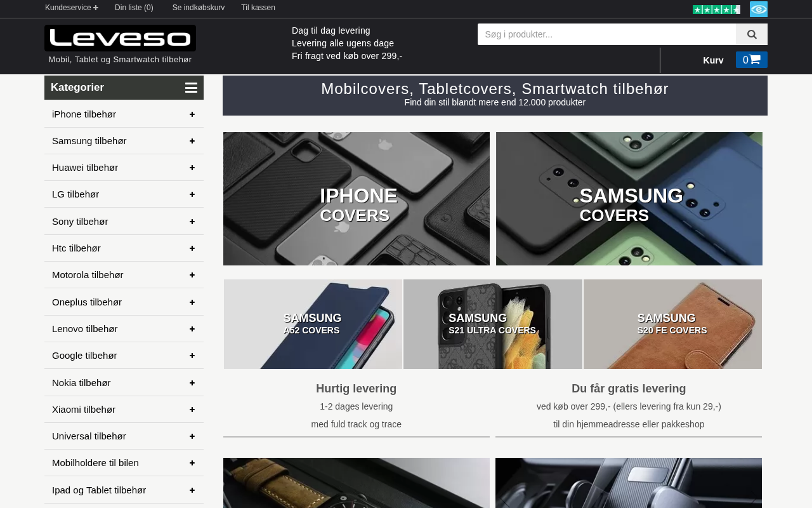This screenshot has height=508, width=812.
Task: Click the 'Hurtig levering' heading
Action: [357, 389]
